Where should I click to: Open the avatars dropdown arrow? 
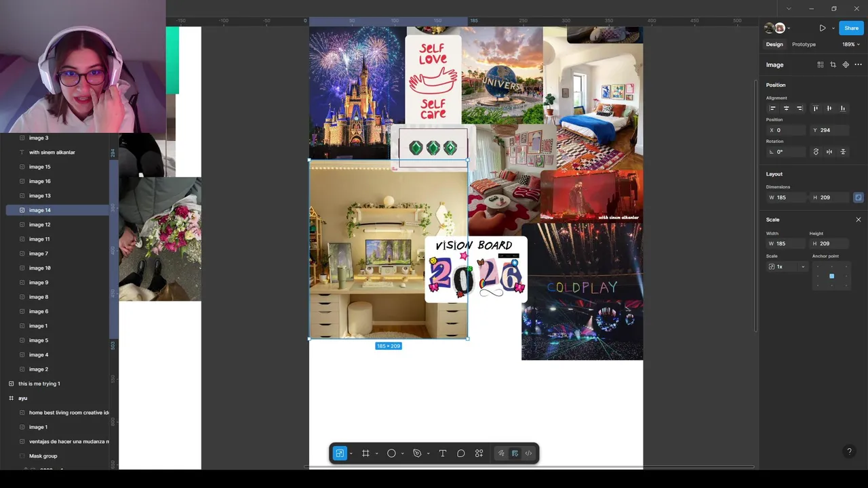point(789,28)
